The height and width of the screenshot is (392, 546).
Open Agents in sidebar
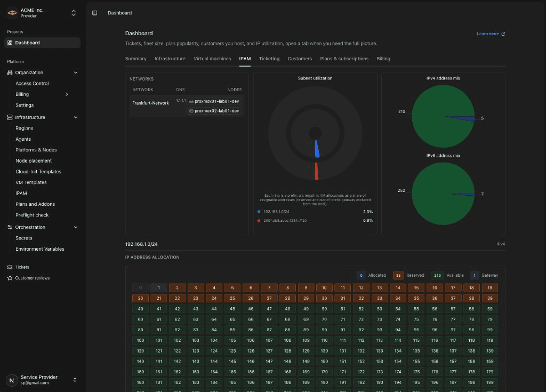click(23, 139)
